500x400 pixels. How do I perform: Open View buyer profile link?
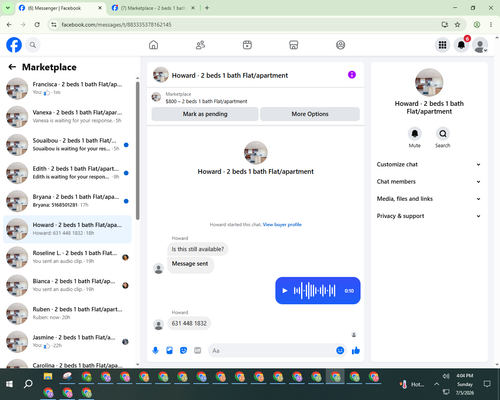(x=282, y=225)
